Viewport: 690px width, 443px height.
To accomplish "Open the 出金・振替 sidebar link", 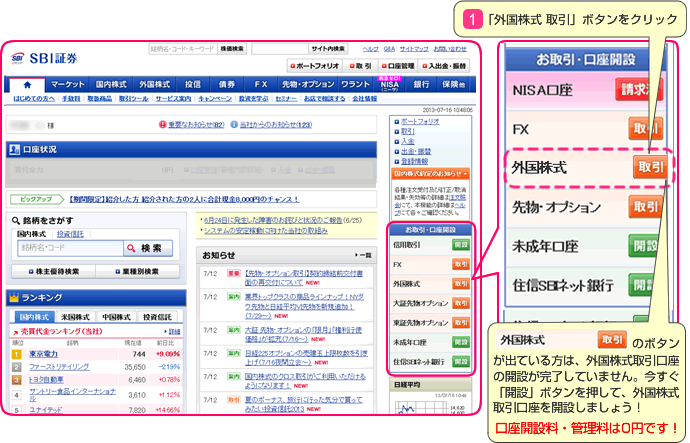I will click(416, 151).
